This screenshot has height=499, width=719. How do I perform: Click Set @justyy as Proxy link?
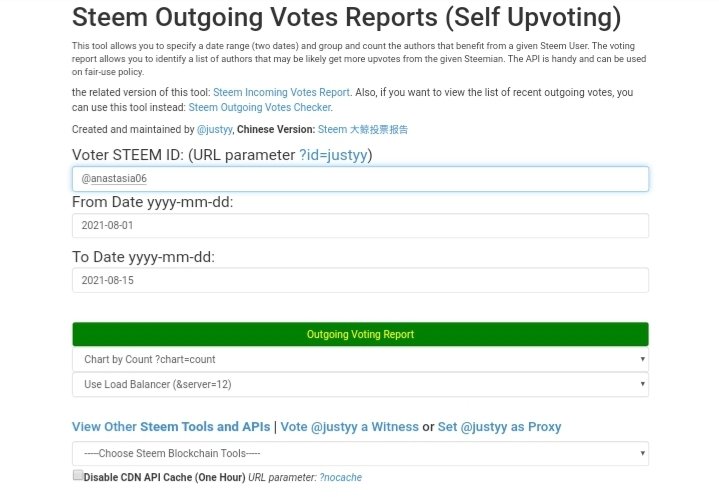[499, 427]
